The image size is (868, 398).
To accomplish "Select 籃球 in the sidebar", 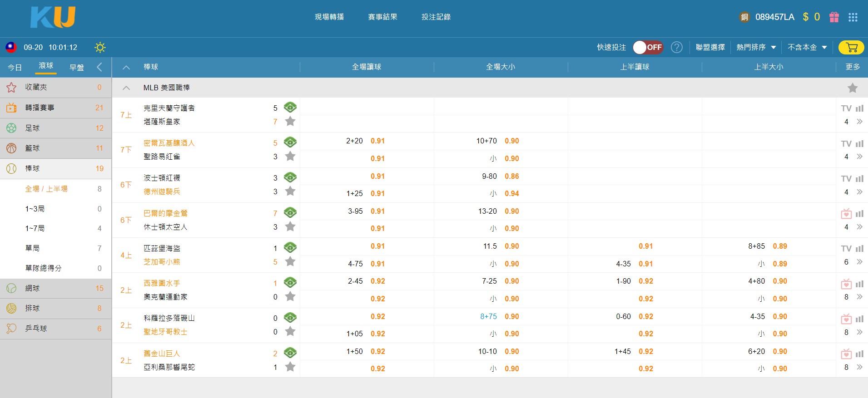I will 55,148.
